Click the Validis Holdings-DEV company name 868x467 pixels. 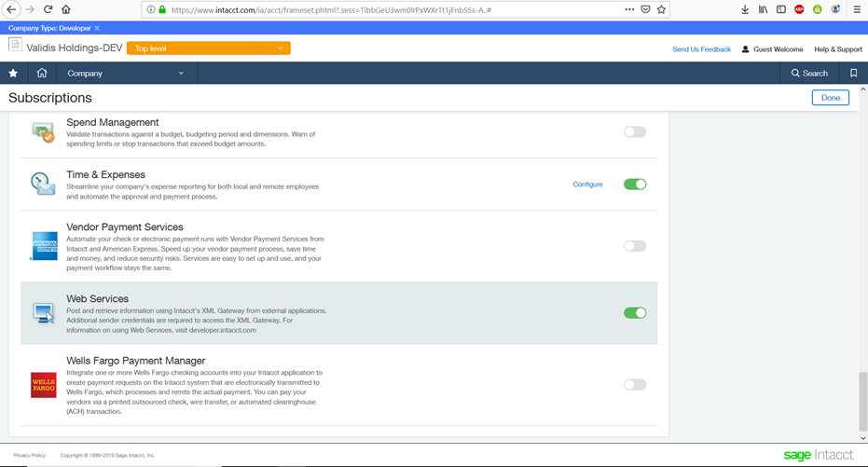(75, 48)
